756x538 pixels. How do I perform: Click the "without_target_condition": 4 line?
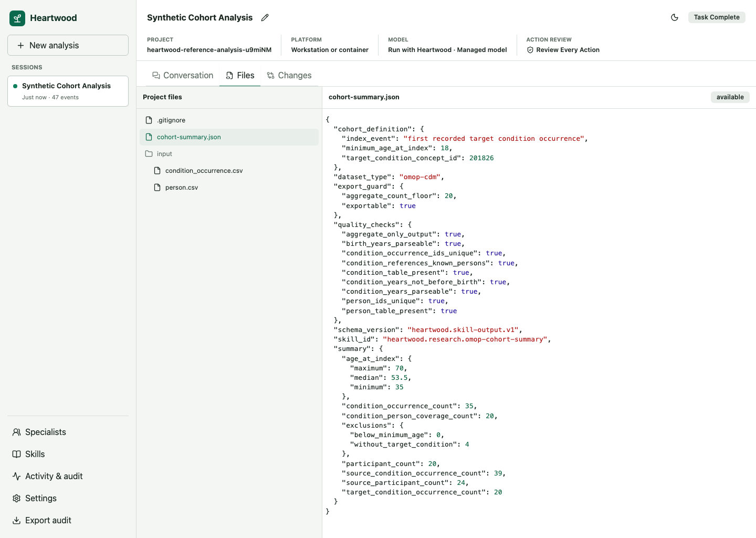409,444
